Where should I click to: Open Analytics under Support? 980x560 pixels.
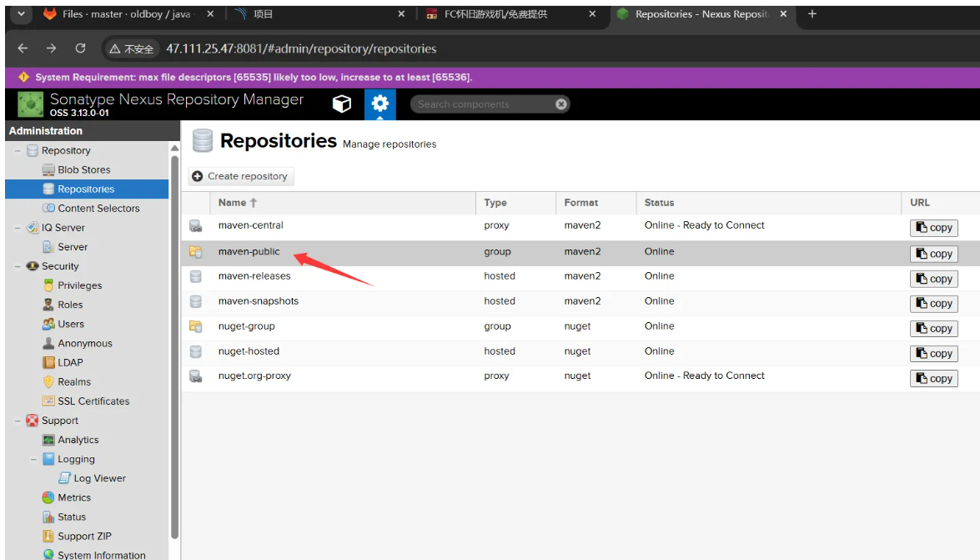78,440
